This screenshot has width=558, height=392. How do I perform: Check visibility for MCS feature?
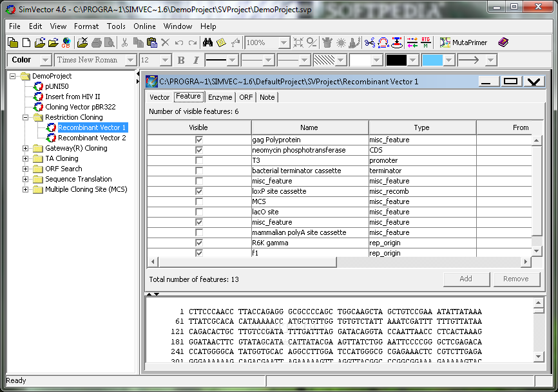point(199,202)
